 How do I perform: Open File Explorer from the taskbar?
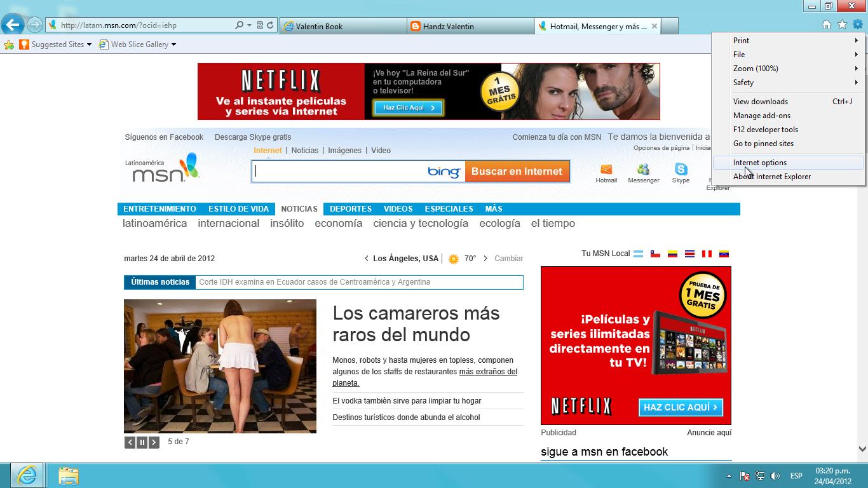point(69,475)
